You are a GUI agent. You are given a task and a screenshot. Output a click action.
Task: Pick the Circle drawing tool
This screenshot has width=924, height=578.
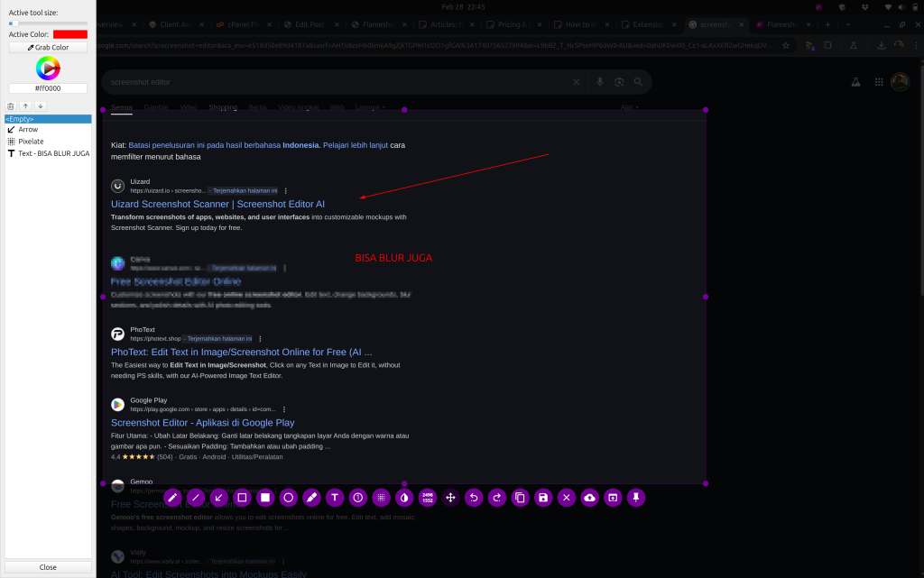[x=289, y=497]
